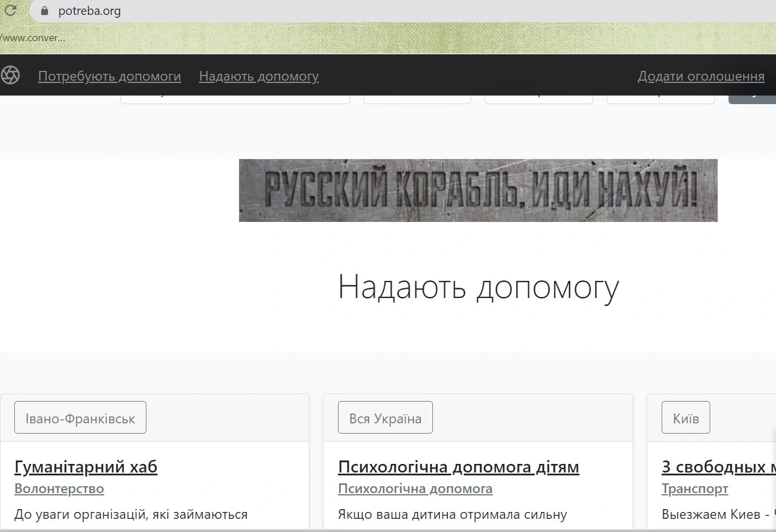The image size is (776, 532).
Task: Open the gray 'Психологічна допомога' category link
Action: coord(415,489)
